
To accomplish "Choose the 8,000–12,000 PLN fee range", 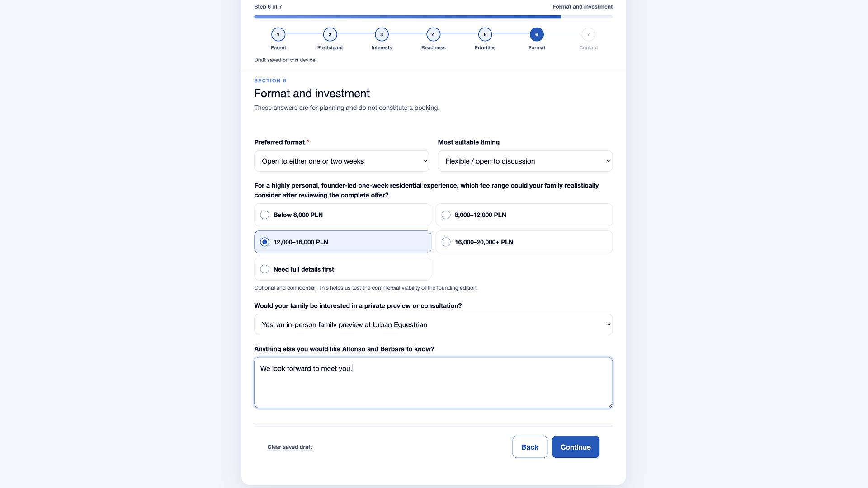I will pos(524,215).
